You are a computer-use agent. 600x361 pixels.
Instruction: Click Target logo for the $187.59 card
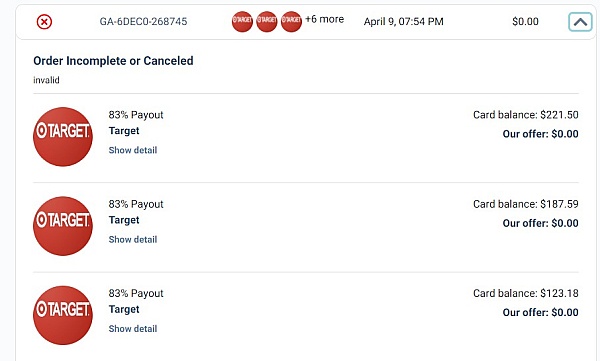63,226
